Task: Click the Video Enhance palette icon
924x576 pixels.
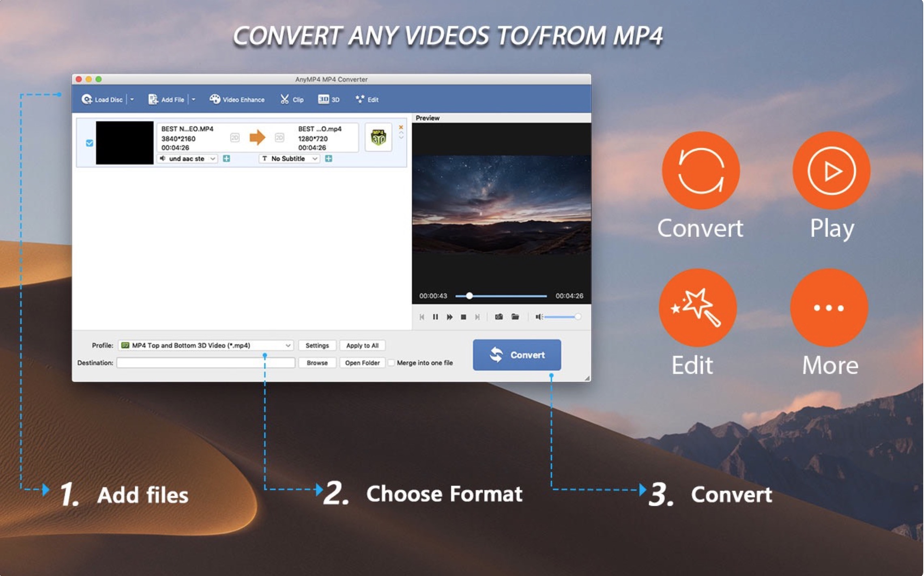Action: pyautogui.click(x=215, y=99)
